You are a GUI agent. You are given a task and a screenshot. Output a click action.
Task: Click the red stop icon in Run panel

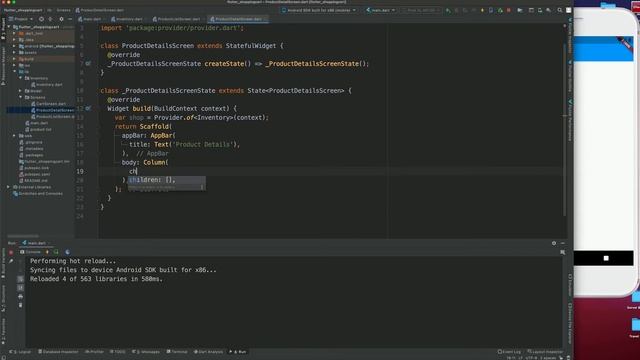coord(11,252)
